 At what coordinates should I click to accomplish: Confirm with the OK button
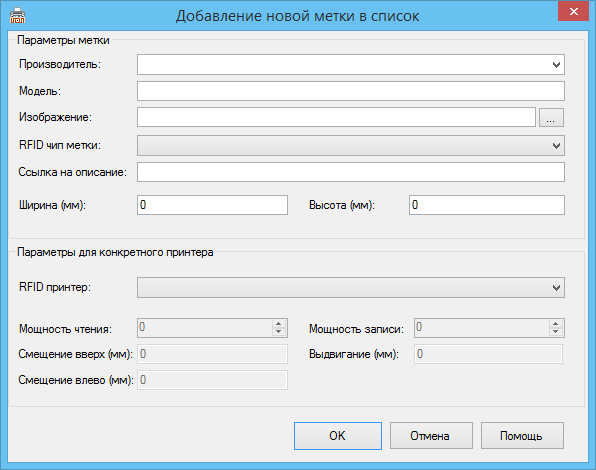[x=338, y=436]
